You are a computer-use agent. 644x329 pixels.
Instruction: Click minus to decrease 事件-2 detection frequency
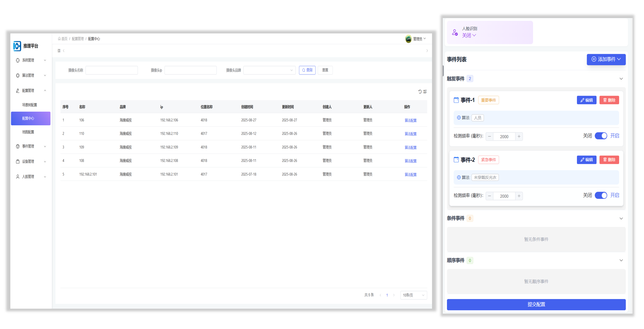pyautogui.click(x=490, y=196)
